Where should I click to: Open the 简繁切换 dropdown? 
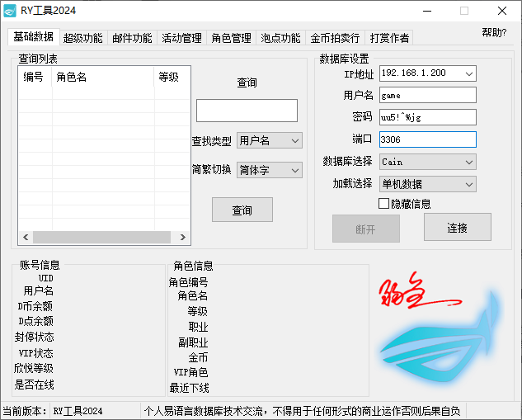(x=270, y=170)
